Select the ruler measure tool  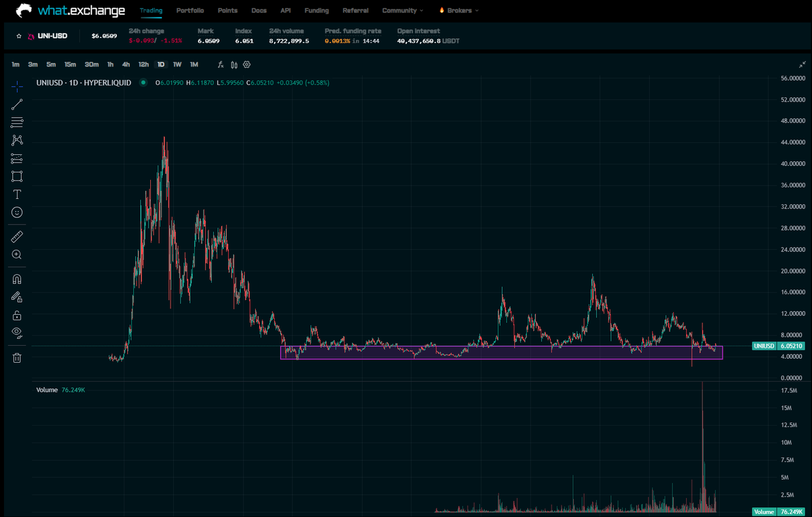pos(17,237)
